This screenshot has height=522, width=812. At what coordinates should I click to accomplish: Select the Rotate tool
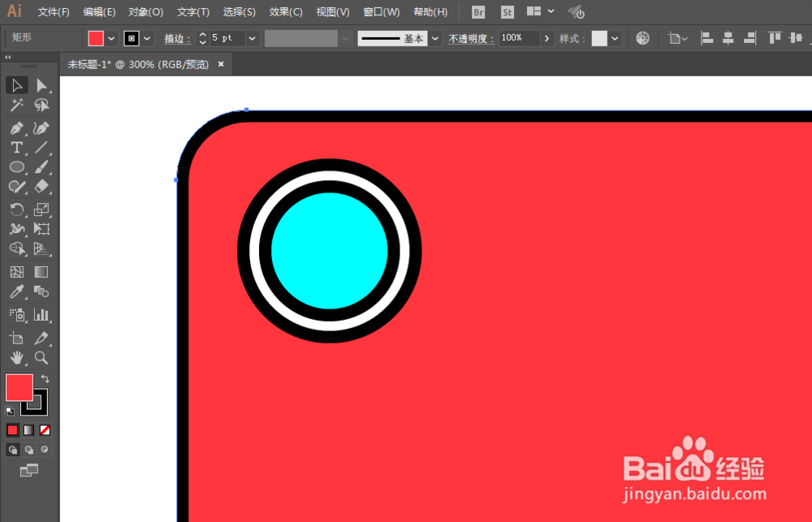pos(16,209)
